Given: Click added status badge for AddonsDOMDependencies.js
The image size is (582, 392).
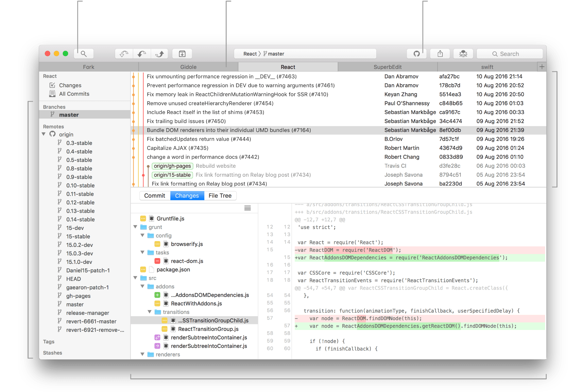Looking at the screenshot, I should pyautogui.click(x=158, y=295).
